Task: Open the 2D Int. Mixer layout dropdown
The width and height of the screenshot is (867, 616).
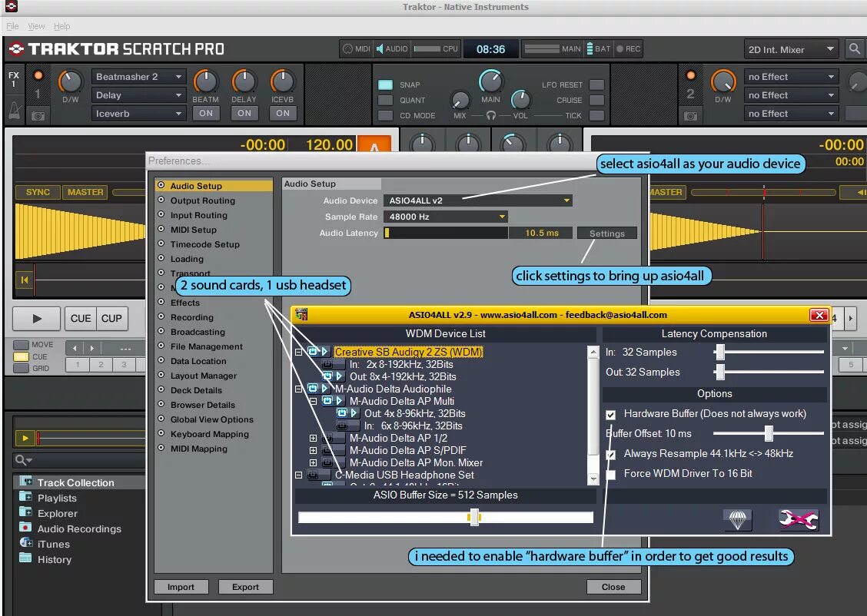Action: click(x=791, y=50)
